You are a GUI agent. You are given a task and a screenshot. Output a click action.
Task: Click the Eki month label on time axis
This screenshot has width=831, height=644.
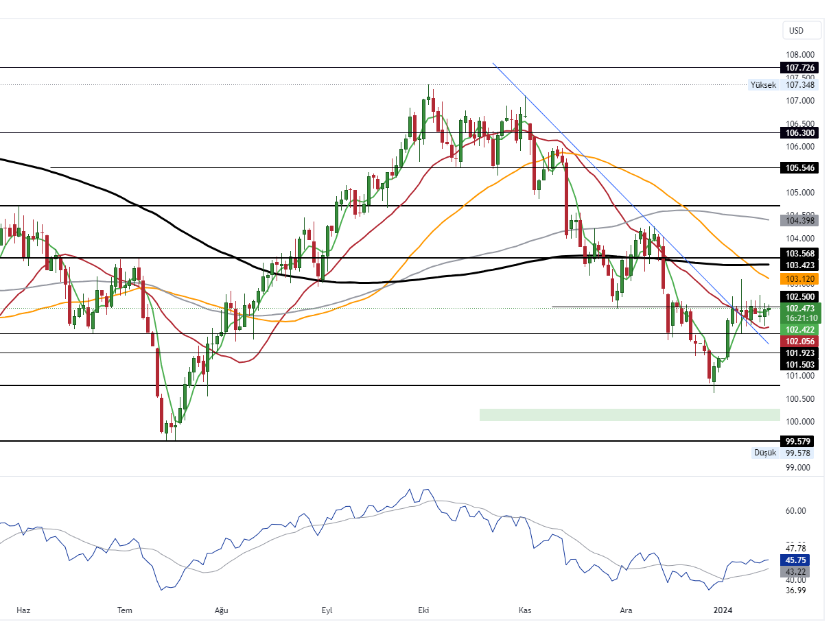point(423,610)
